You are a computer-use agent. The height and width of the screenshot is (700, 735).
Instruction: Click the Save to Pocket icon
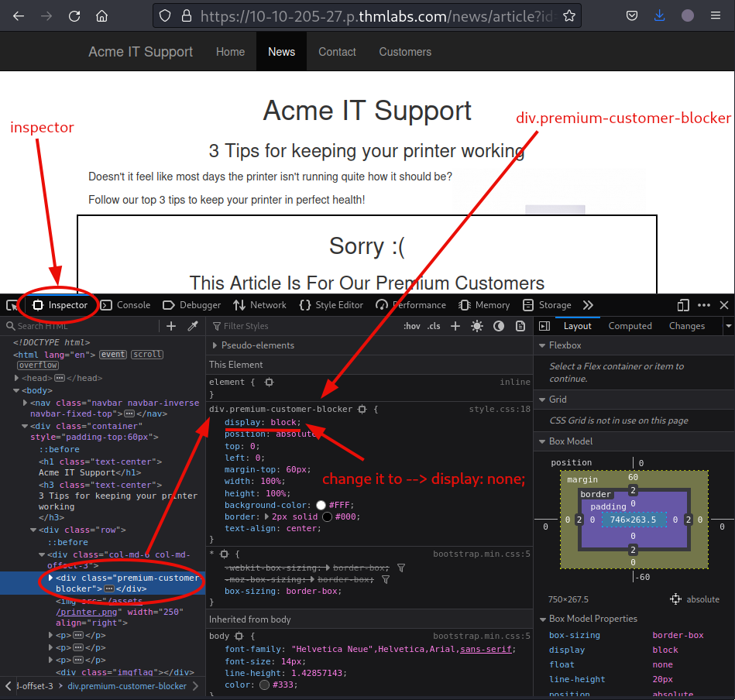pos(632,15)
